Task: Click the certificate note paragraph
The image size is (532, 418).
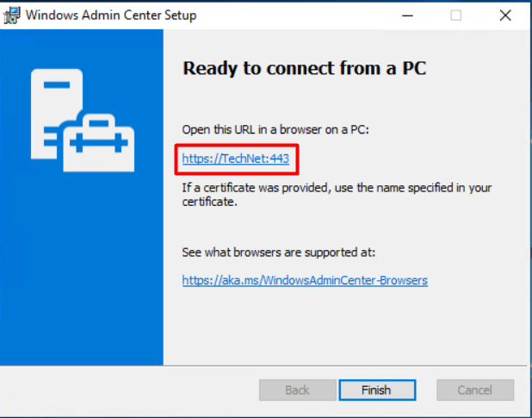Action: click(337, 195)
